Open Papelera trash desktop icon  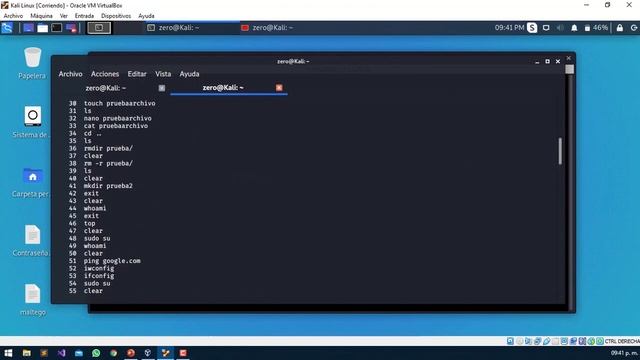click(32, 63)
